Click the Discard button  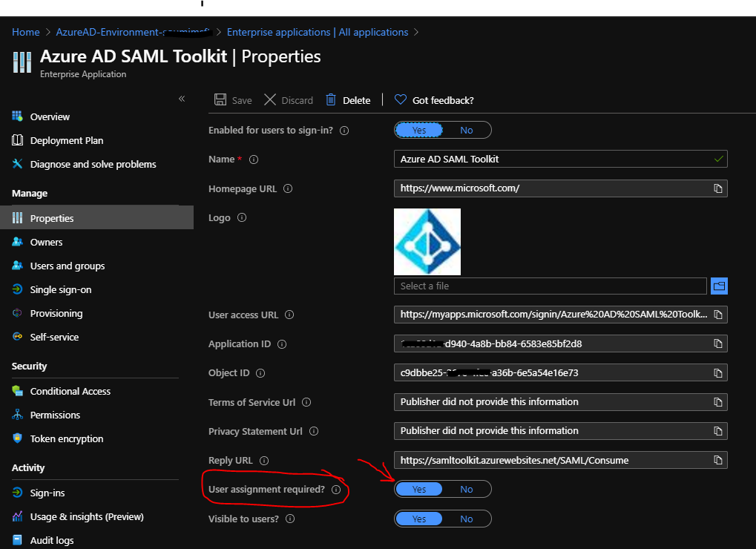click(288, 99)
